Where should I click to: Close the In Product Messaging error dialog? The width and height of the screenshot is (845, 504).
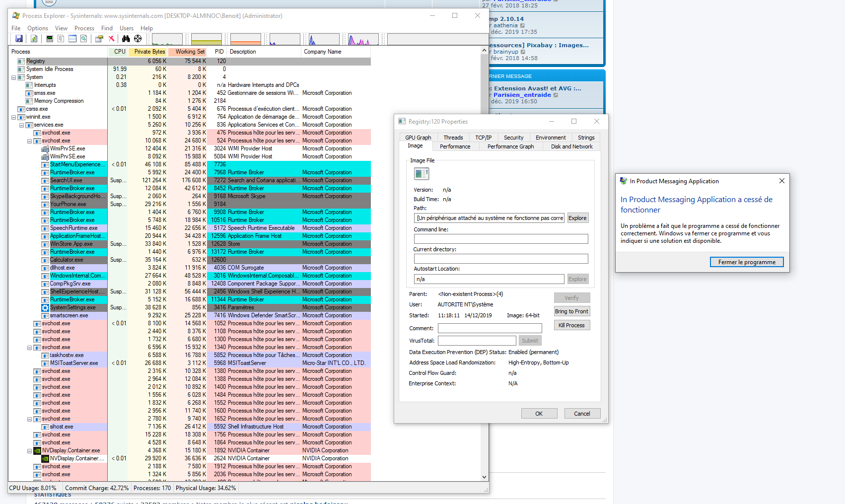(782, 181)
